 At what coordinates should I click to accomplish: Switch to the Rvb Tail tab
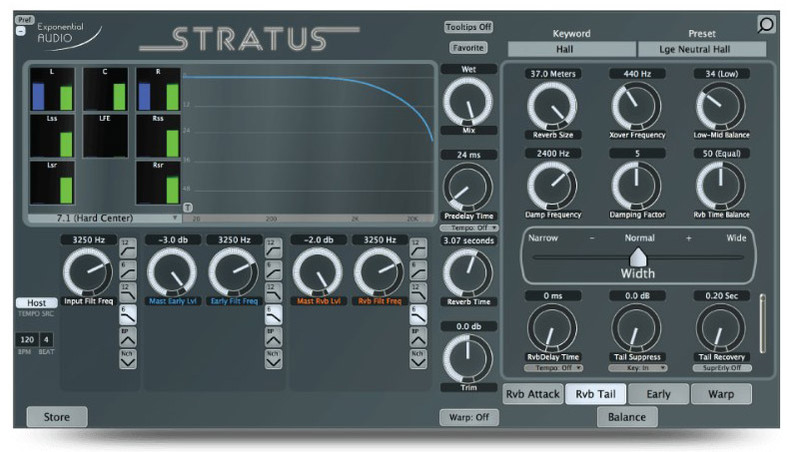click(595, 394)
